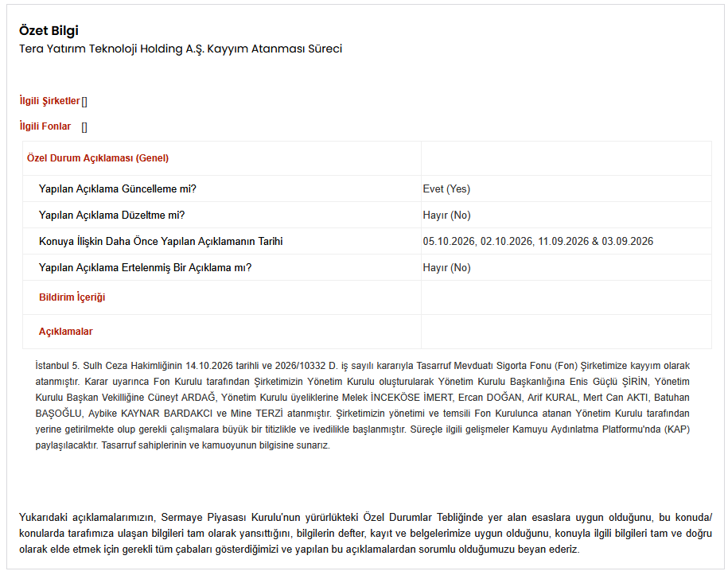Click "Konuya İlişkin Daha Önce Yapılan Açıklamanın Tarihi"
This screenshot has height=575, width=728.
pyautogui.click(x=161, y=241)
